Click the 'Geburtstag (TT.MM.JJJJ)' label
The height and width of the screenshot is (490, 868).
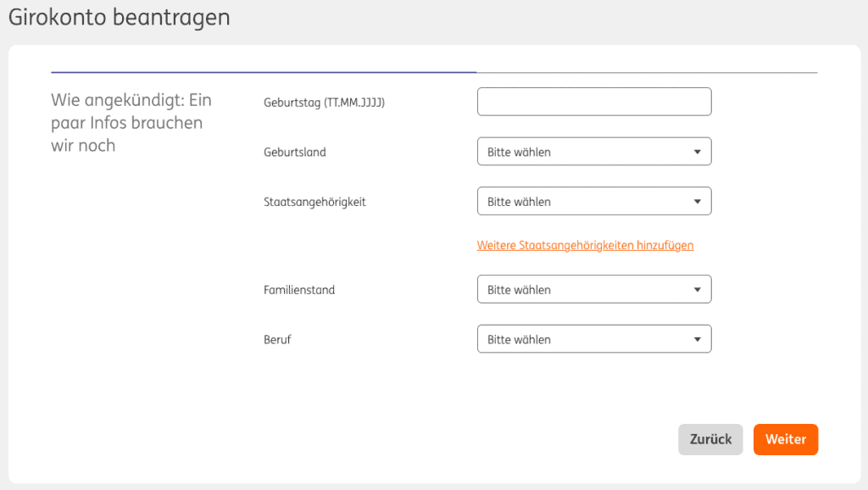325,103
